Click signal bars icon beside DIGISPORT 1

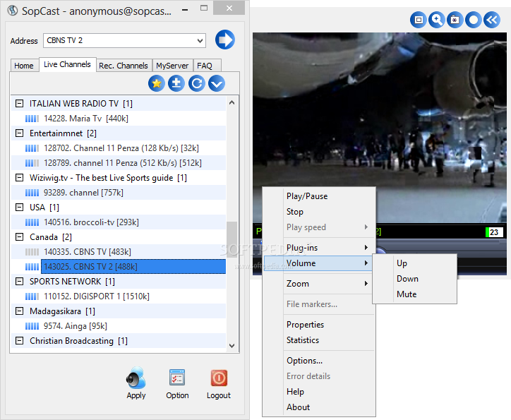coord(32,296)
